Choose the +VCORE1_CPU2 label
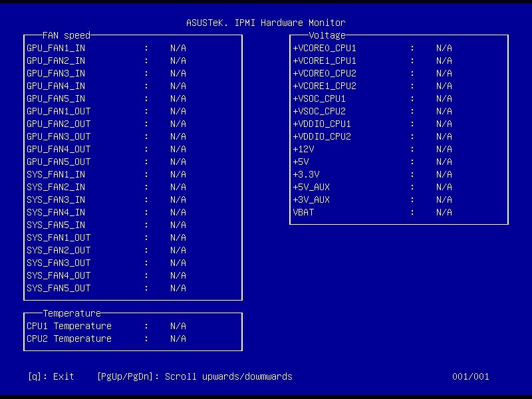The width and height of the screenshot is (532, 399). tap(325, 86)
